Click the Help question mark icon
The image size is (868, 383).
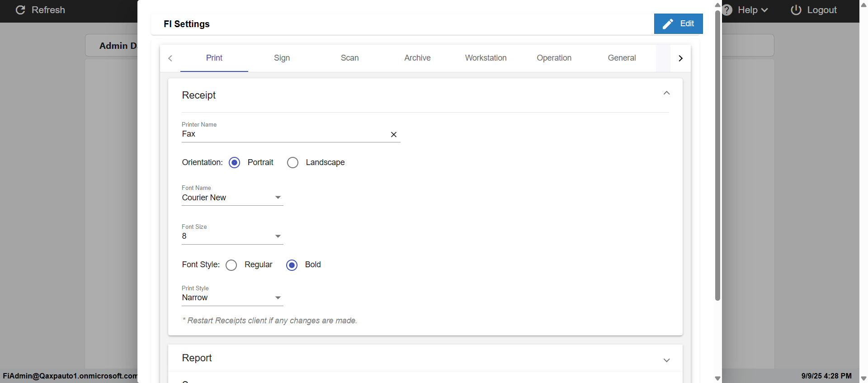[727, 10]
